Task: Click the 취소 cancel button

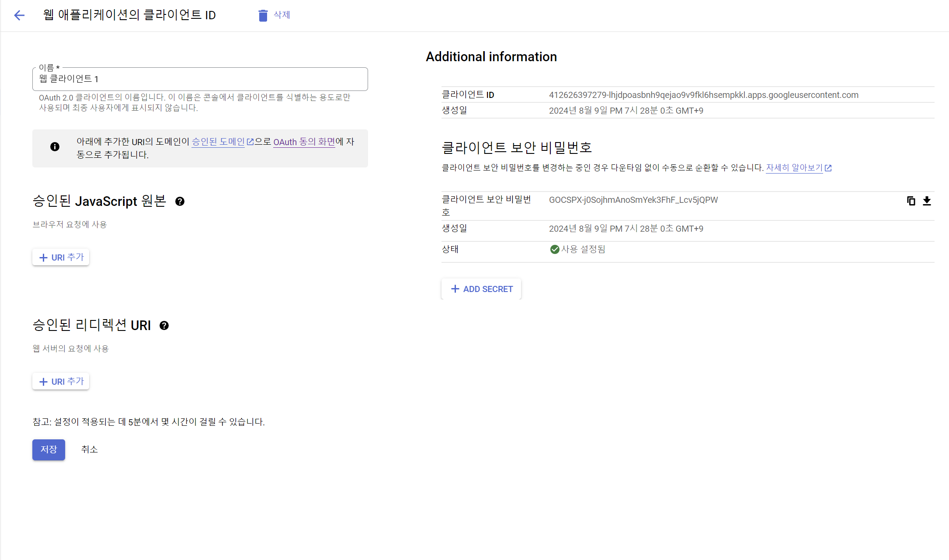Action: point(89,449)
